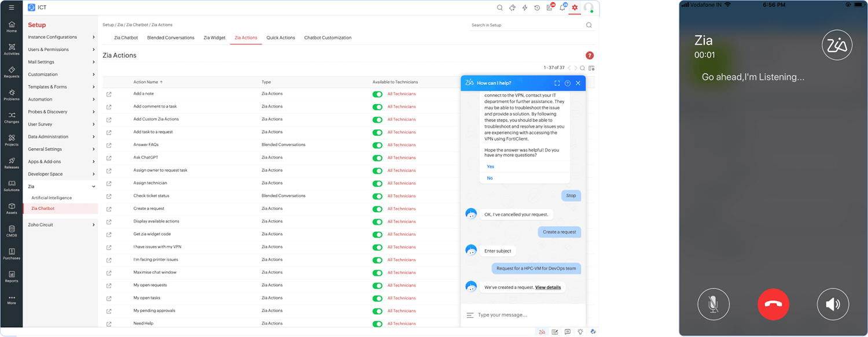The height and width of the screenshot is (337, 868).
Task: Toggle speaker on Zia call screen
Action: pos(833,304)
